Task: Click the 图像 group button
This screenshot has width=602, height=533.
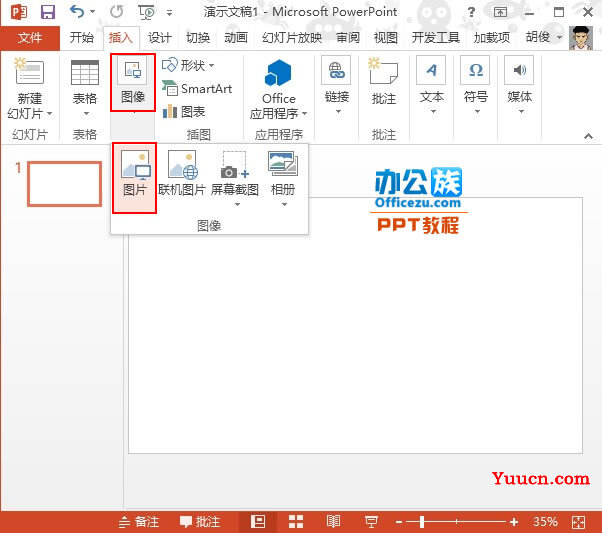Action: pos(133,83)
